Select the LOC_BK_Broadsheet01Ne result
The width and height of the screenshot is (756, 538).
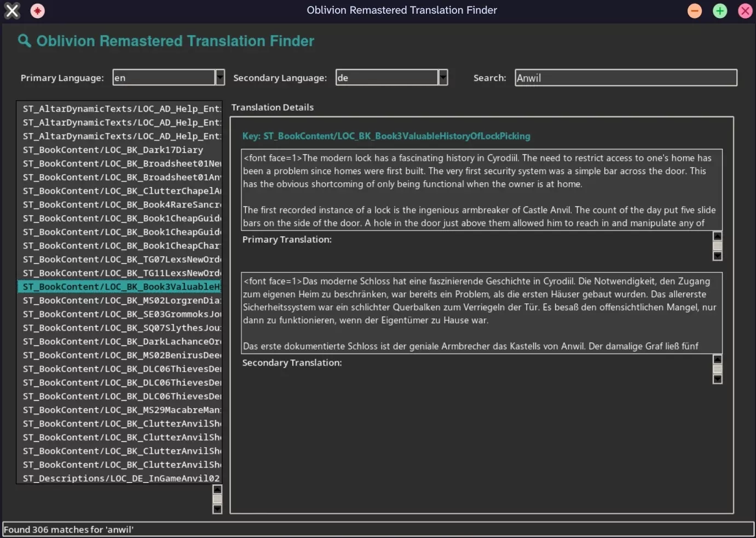119,164
